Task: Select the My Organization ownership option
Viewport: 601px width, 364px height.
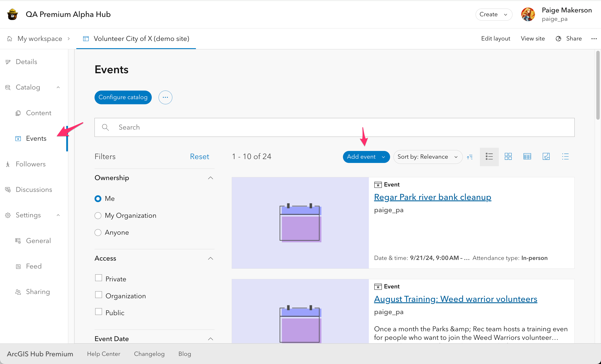Action: click(x=98, y=215)
